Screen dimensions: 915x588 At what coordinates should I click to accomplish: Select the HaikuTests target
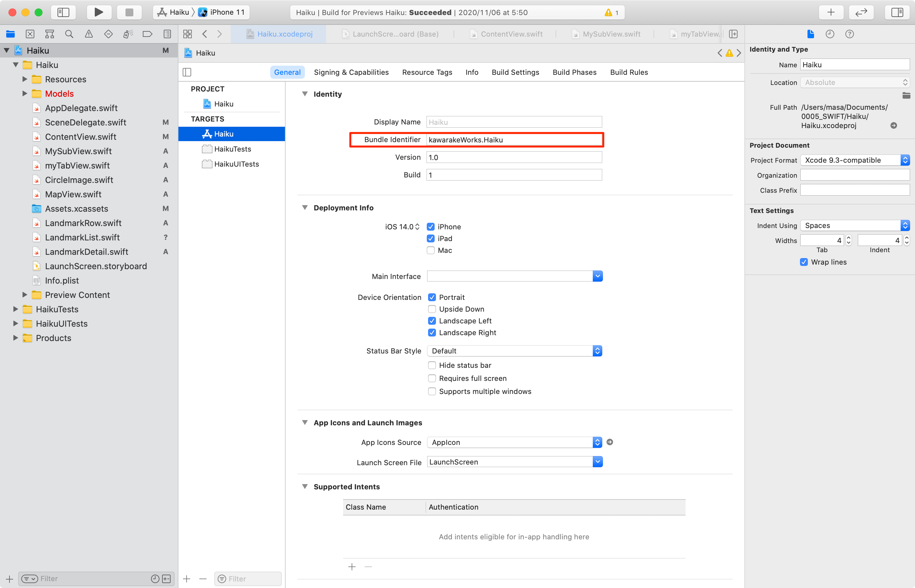(232, 149)
